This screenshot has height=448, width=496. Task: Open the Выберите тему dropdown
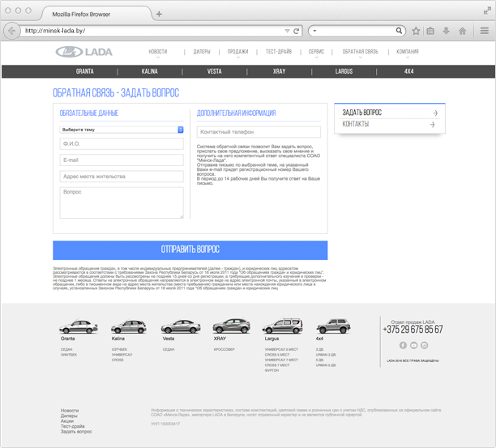tap(122, 130)
